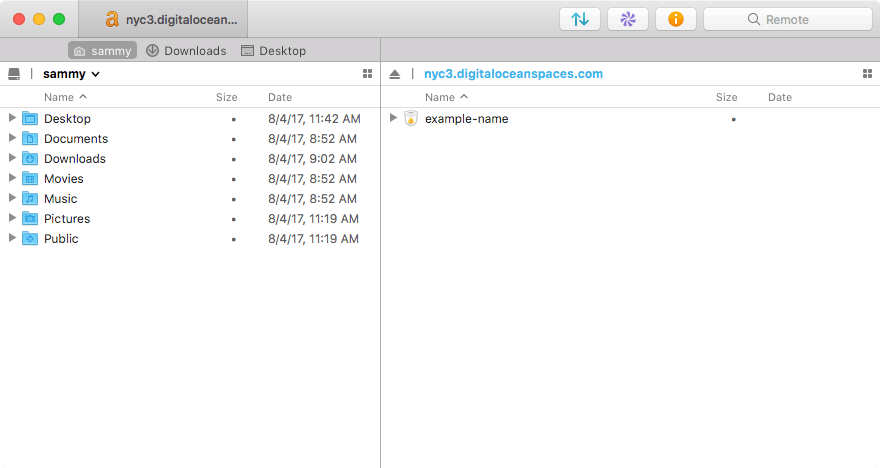Click the local drive computer icon
Viewport: 880px width, 468px height.
click(x=14, y=74)
